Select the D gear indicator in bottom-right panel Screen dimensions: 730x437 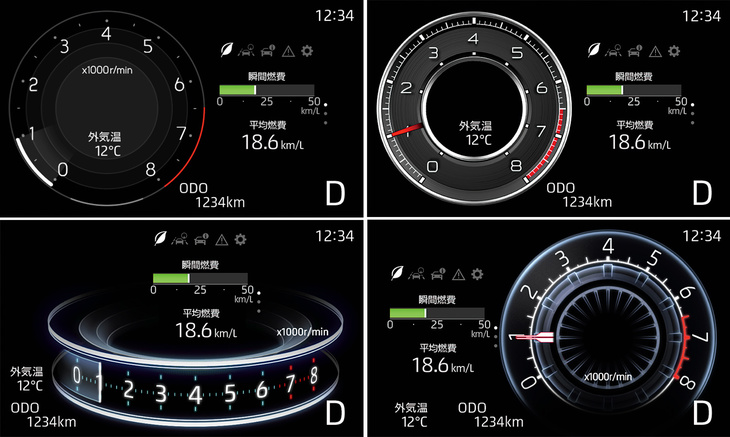coord(705,411)
